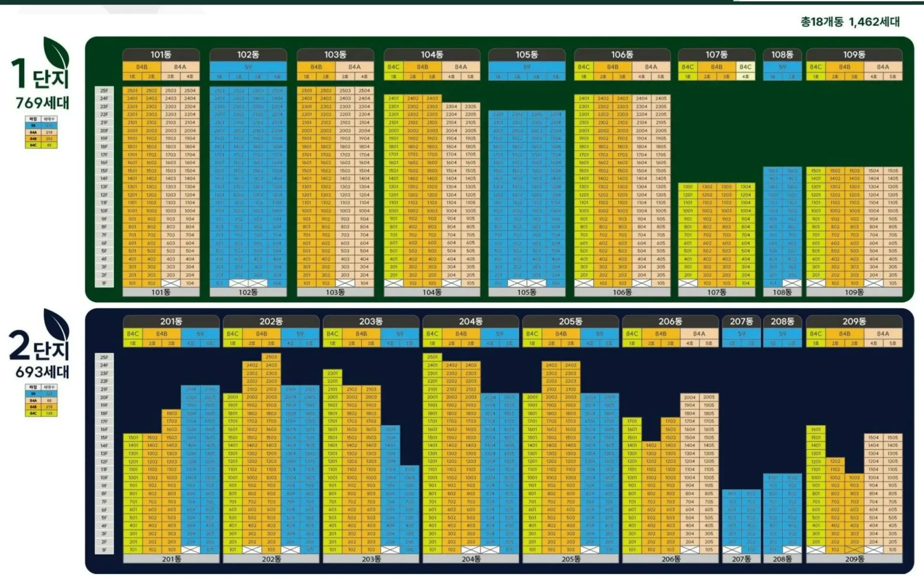The height and width of the screenshot is (585, 924).
Task: Click the 1F floor label in 1단지
Action: tap(104, 283)
